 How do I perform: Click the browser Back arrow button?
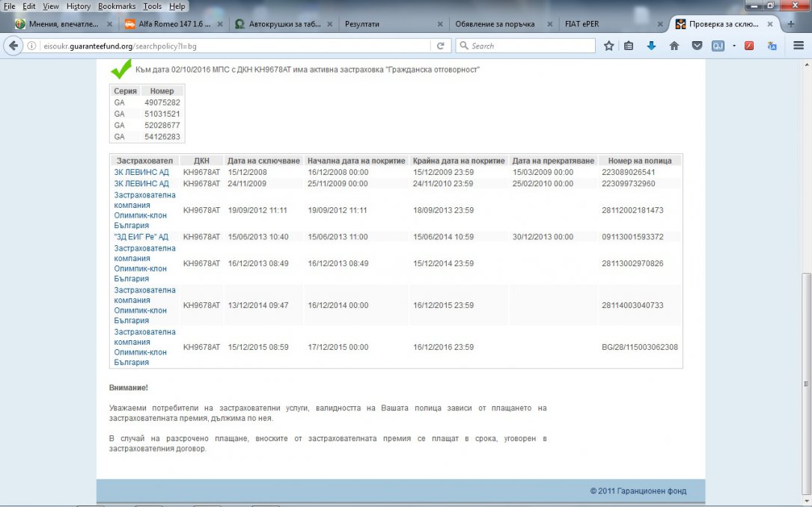coord(13,46)
